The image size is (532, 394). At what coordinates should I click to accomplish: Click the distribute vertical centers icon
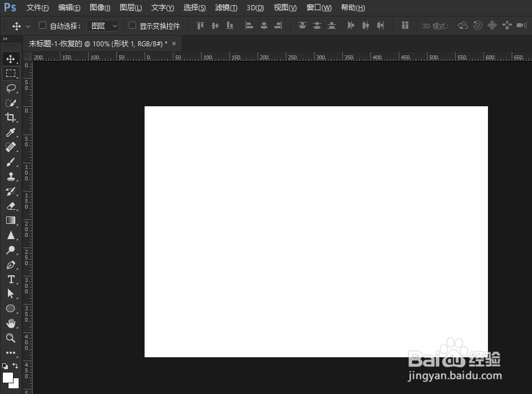317,25
